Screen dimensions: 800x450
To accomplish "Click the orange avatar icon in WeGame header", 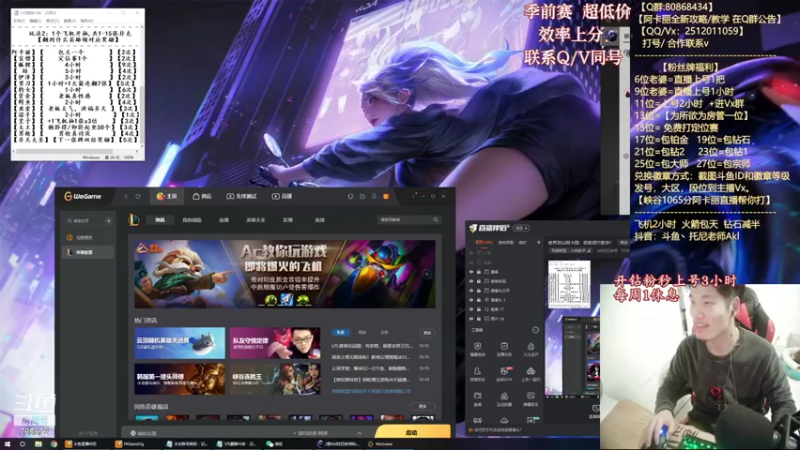I will [386, 196].
